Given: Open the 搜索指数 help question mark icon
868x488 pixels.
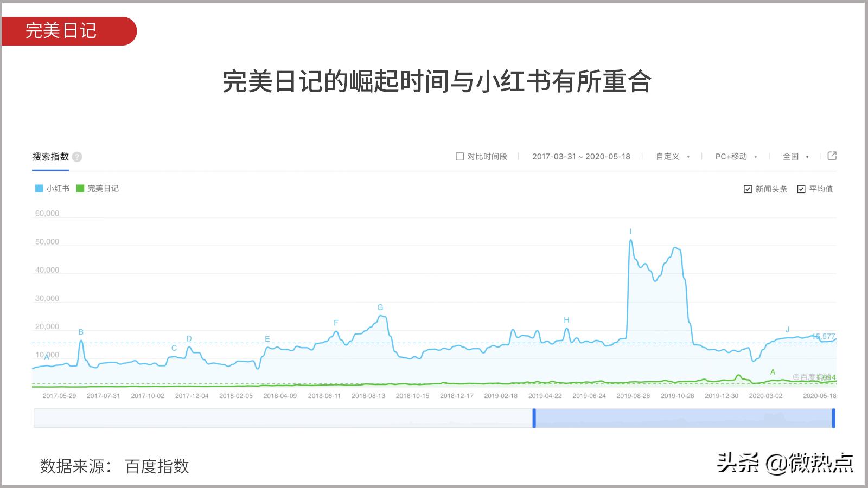Looking at the screenshot, I should pyautogui.click(x=76, y=157).
